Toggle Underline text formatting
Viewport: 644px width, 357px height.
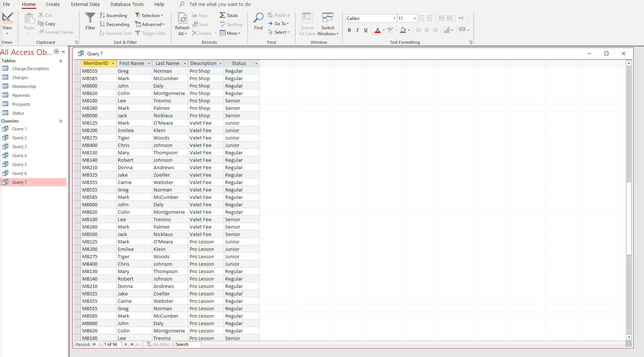[x=366, y=30]
